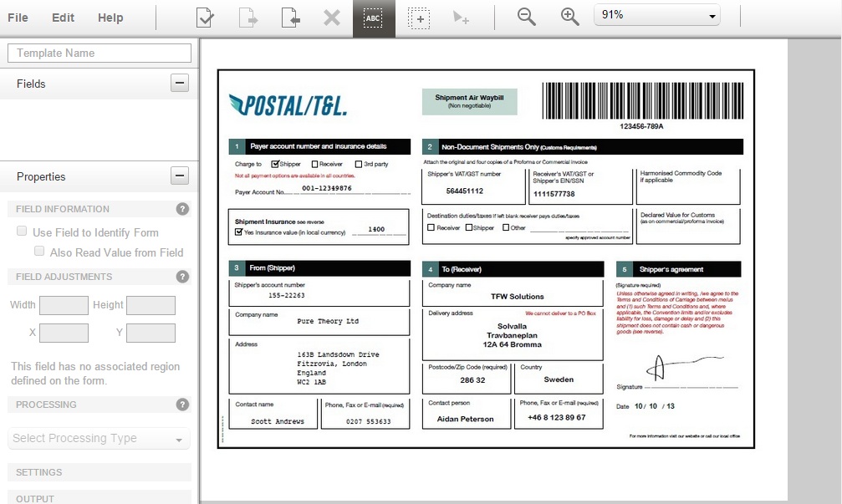Click the save template checkmark icon
Viewport: 842px width, 504px height.
pos(205,18)
